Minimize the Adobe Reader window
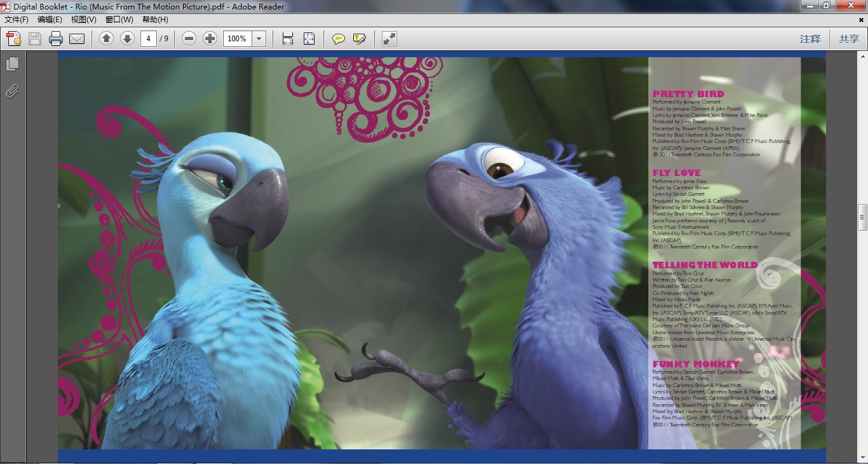Viewport: 868px width, 464px height. point(809,6)
